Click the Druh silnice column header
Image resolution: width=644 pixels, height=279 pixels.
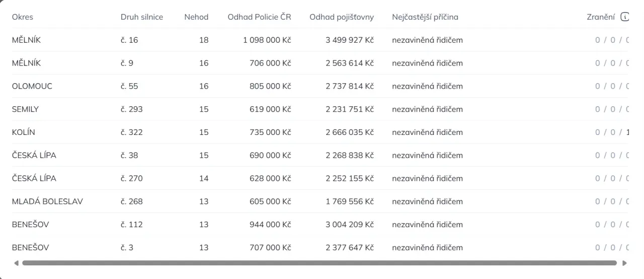point(142,17)
